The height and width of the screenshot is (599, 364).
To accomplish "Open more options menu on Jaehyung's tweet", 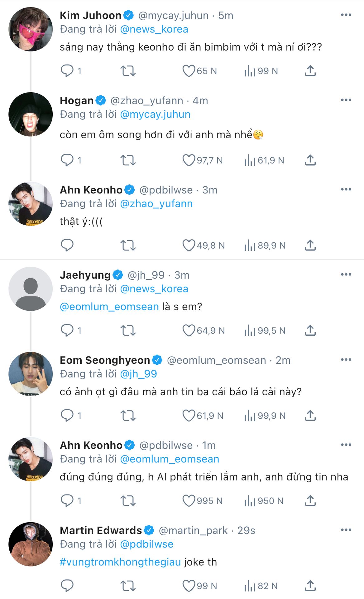I will [x=346, y=275].
